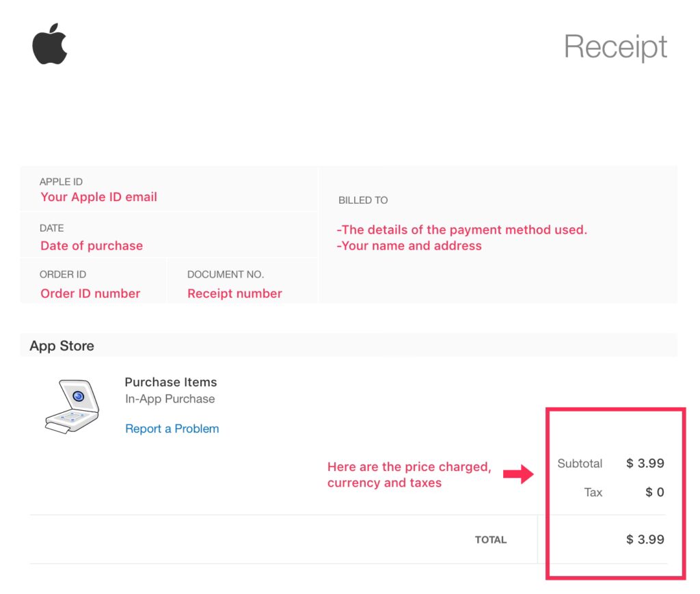Click the Apple logo
The width and height of the screenshot is (700, 594).
coord(50,44)
